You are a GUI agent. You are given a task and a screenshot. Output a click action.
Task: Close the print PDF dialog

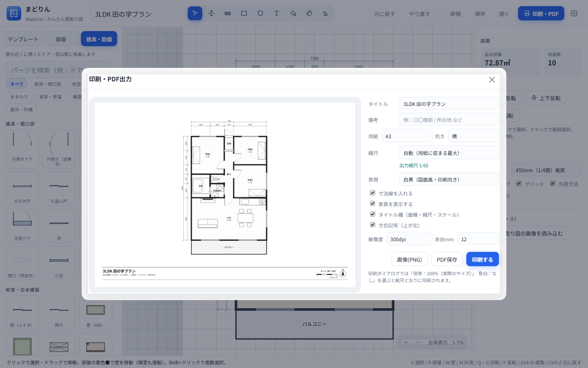pyautogui.click(x=492, y=80)
